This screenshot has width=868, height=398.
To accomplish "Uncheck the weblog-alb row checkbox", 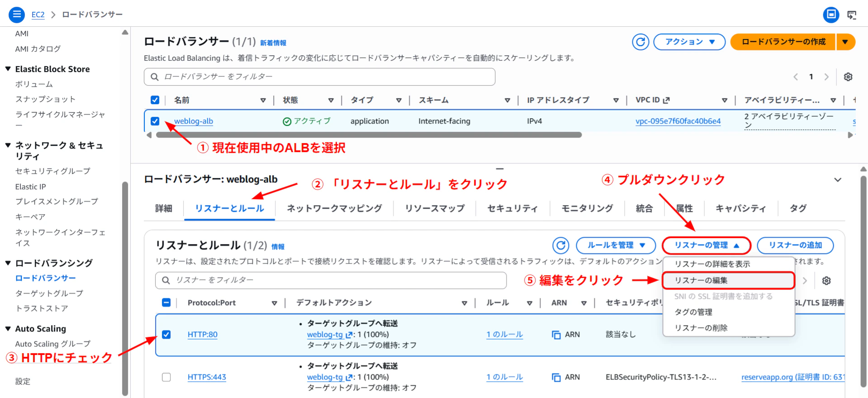I will 155,121.
